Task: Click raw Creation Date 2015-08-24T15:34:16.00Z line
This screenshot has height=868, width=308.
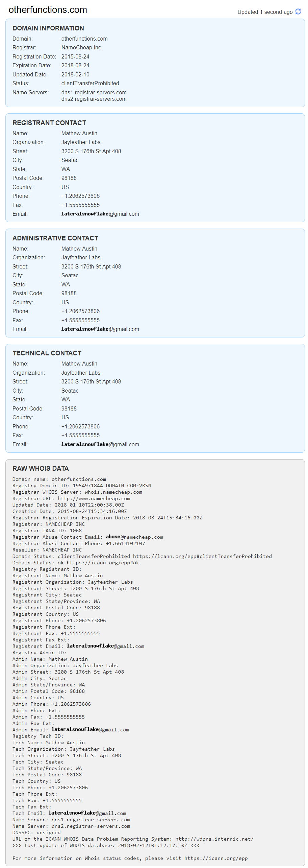Action: (70, 512)
